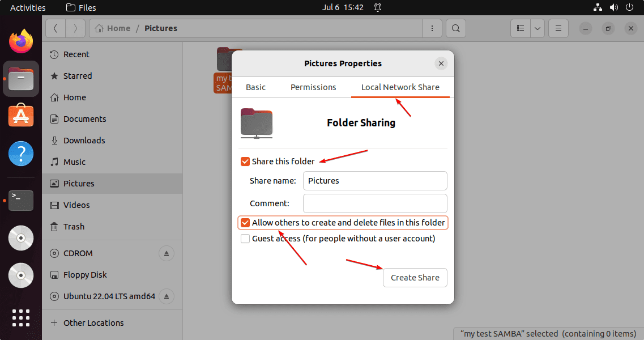
Task: Switch to the Basic tab
Action: tap(255, 87)
